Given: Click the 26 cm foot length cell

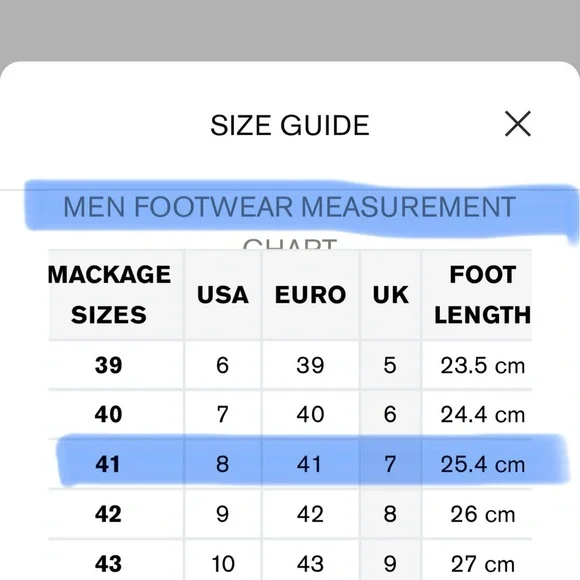Looking at the screenshot, I should pos(482,514).
